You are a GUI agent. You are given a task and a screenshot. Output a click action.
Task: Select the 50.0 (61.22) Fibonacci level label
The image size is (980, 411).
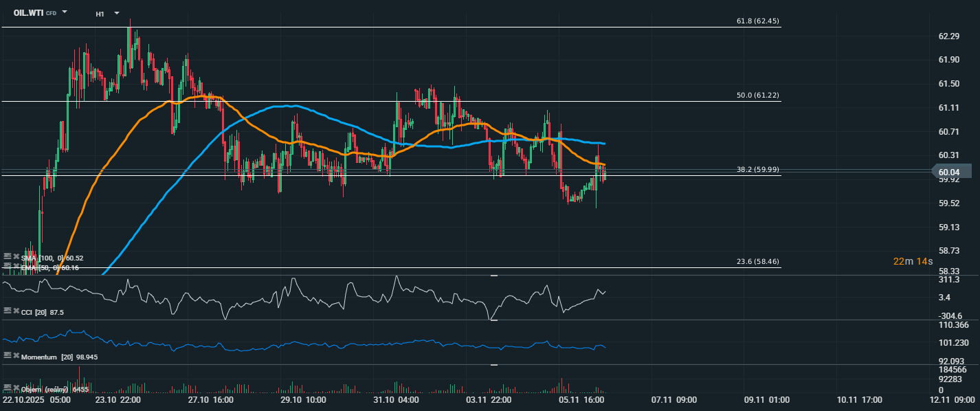click(x=757, y=95)
